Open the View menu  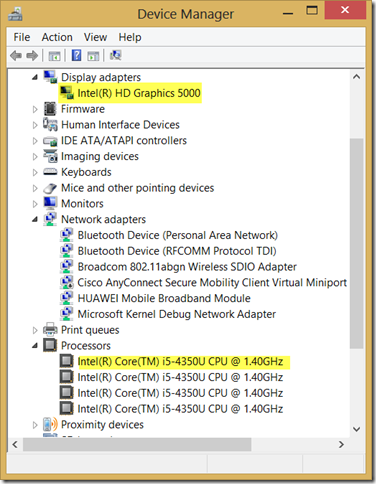pos(95,37)
